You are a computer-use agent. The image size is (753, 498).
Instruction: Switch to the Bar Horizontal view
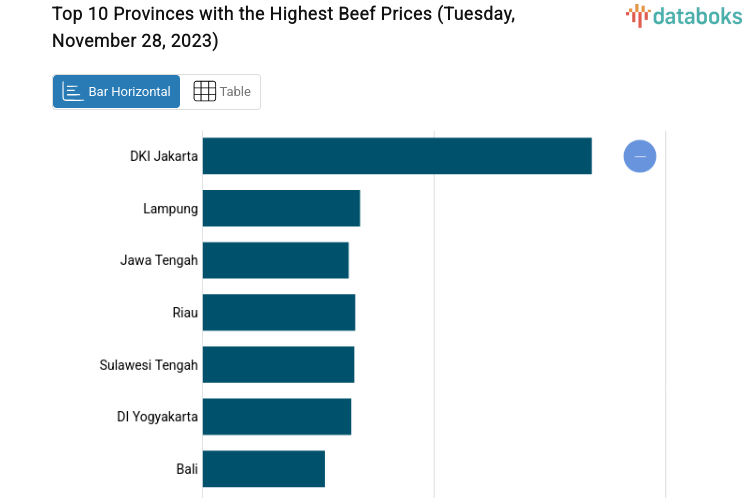pyautogui.click(x=117, y=91)
